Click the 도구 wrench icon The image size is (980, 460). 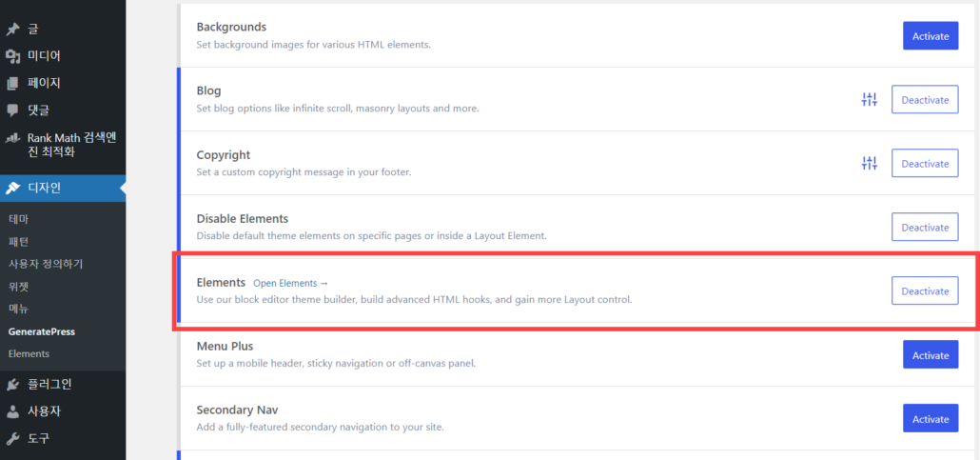12,439
